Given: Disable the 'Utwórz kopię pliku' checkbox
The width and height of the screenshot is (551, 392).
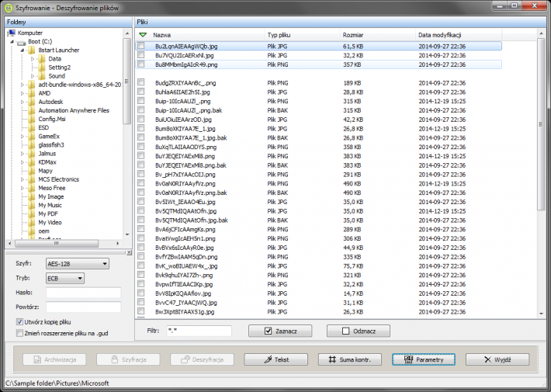Looking at the screenshot, I should pyautogui.click(x=19, y=321).
